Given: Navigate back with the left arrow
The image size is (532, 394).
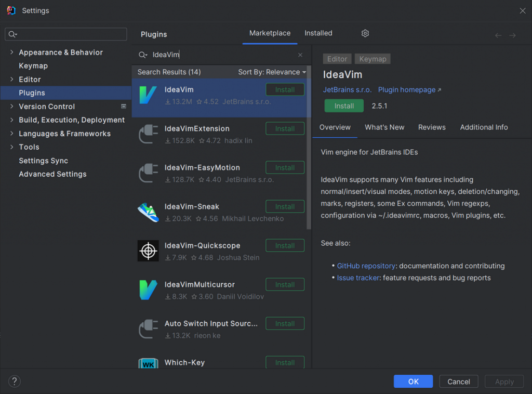Looking at the screenshot, I should 498,35.
